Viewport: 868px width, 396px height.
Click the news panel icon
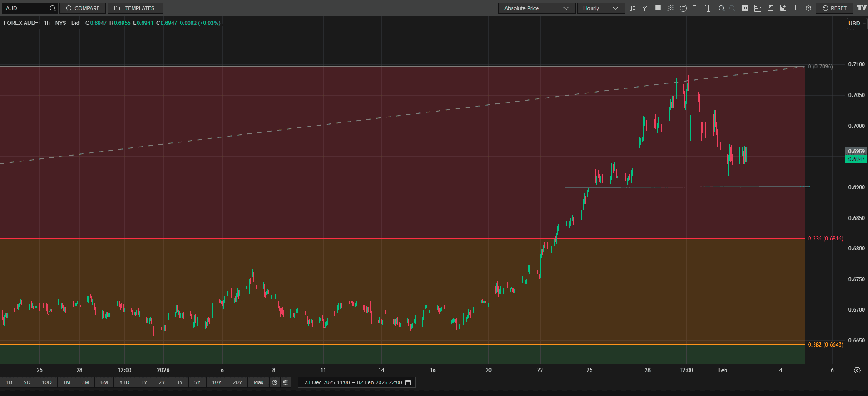[770, 8]
